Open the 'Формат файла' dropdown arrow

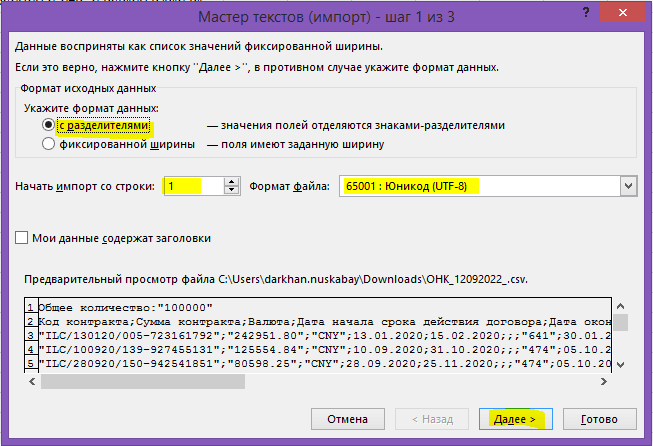tap(628, 186)
